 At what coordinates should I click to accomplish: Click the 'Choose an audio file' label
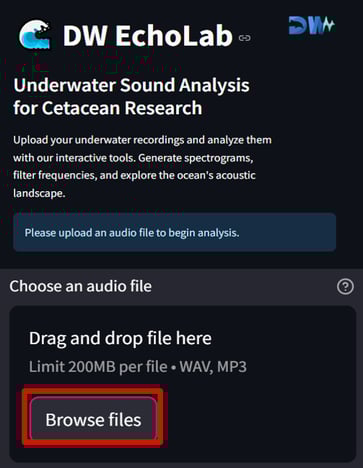[81, 286]
